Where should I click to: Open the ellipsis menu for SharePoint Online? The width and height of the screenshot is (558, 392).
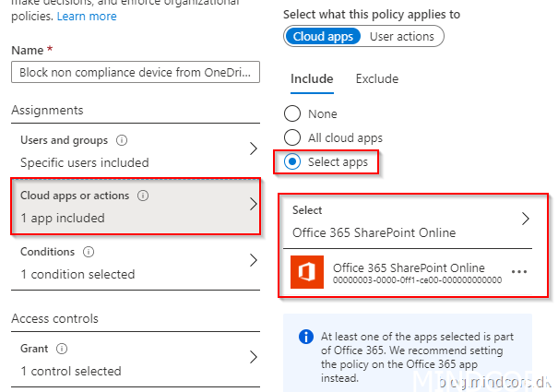(518, 273)
